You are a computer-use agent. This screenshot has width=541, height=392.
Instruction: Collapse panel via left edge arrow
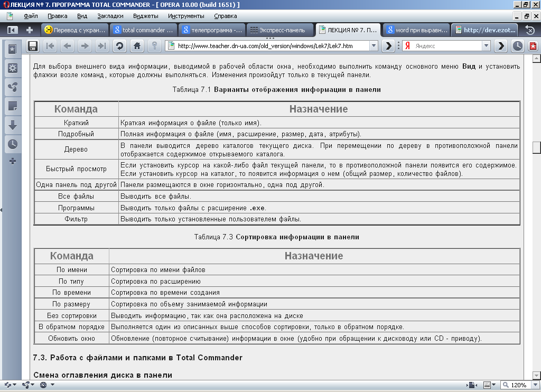[1, 209]
